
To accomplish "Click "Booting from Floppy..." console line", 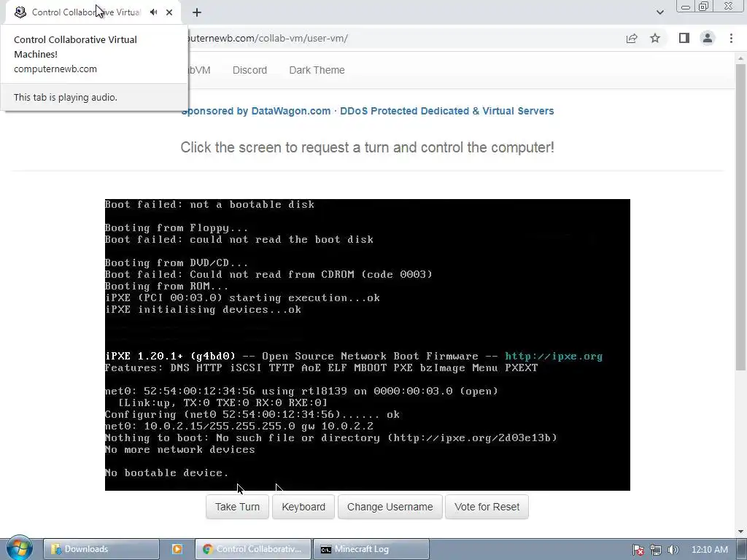I will [177, 228].
